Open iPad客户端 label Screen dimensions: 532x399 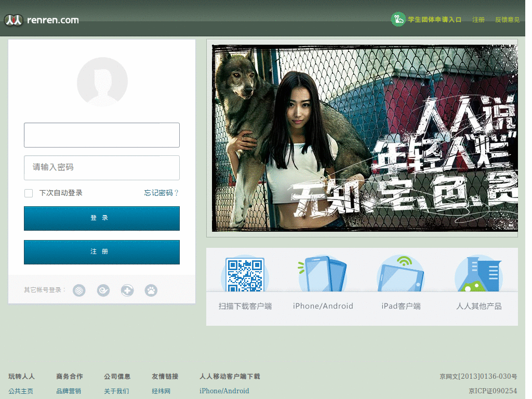(401, 307)
